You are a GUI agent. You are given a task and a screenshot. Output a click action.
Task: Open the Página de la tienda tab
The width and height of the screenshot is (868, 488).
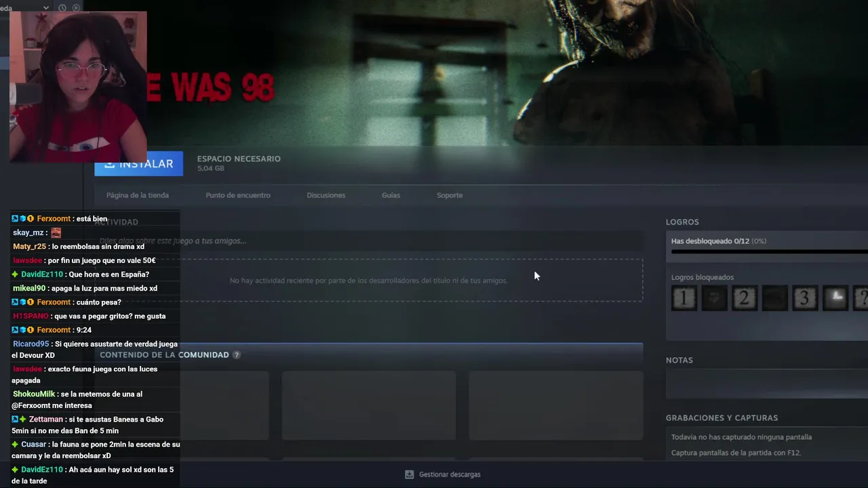coord(138,195)
